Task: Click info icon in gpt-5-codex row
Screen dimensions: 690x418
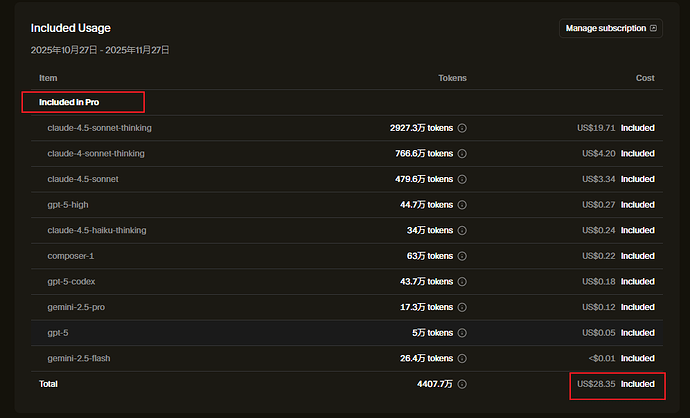Action: pyautogui.click(x=462, y=282)
